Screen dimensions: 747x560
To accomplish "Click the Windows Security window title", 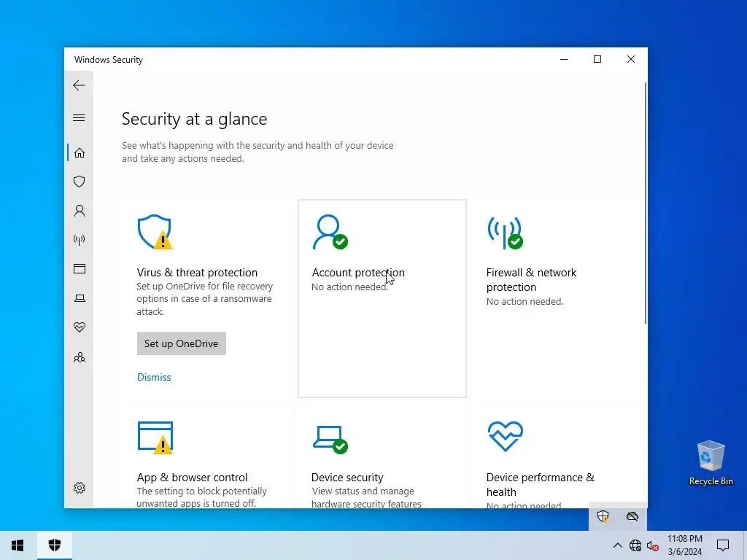I will [109, 60].
